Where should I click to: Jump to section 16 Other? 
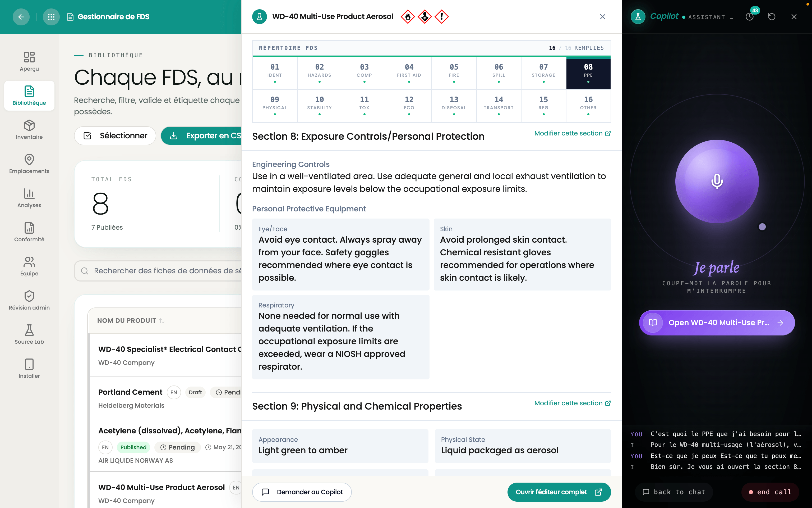pos(588,106)
